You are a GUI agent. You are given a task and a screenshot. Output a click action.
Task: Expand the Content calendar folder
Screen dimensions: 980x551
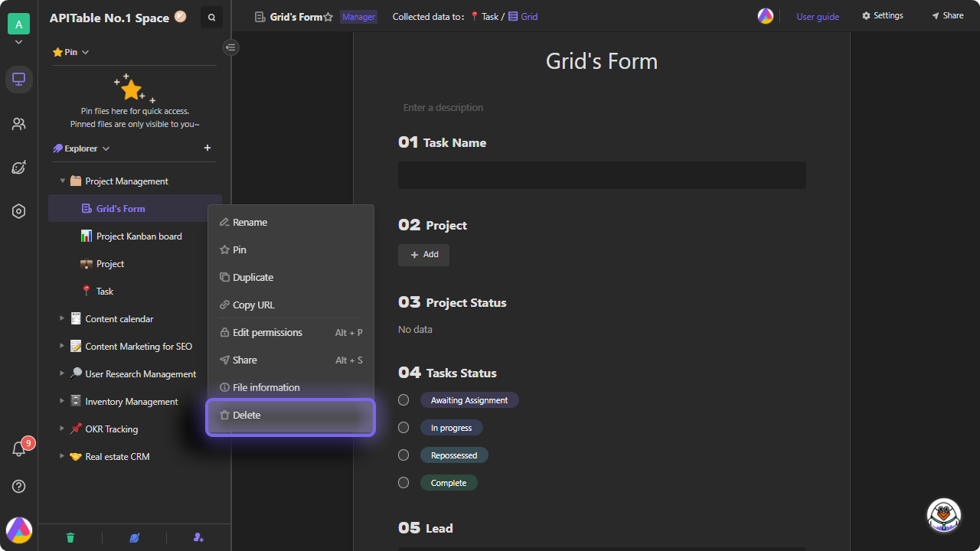62,318
